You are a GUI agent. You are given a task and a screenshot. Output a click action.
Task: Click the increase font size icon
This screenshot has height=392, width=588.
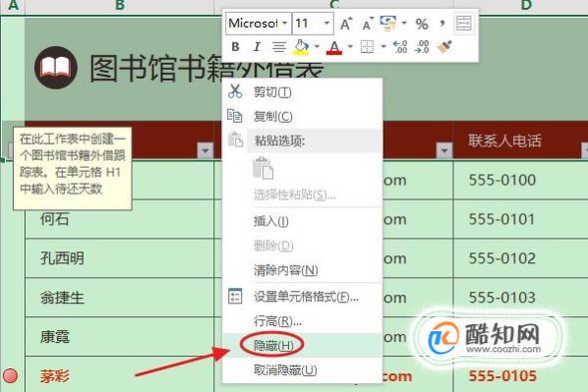(x=346, y=24)
